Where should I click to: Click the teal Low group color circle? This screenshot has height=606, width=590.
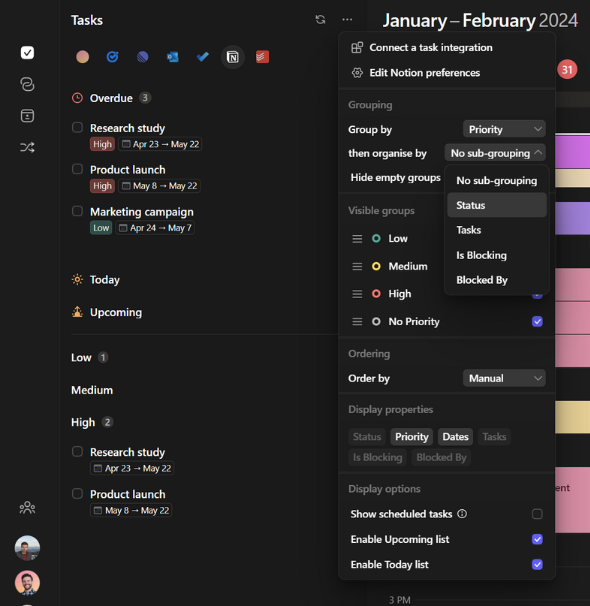click(376, 238)
